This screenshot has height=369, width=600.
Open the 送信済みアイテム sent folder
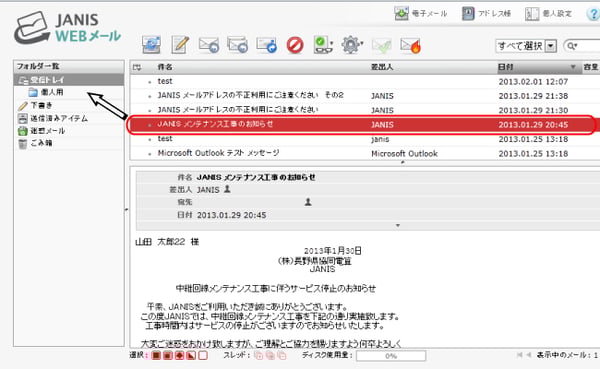click(59, 118)
